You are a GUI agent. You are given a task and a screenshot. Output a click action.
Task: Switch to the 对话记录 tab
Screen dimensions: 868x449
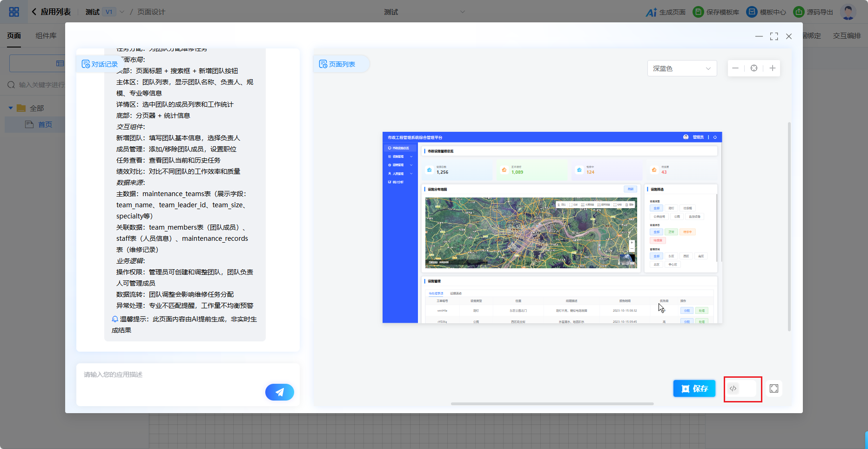tap(100, 64)
